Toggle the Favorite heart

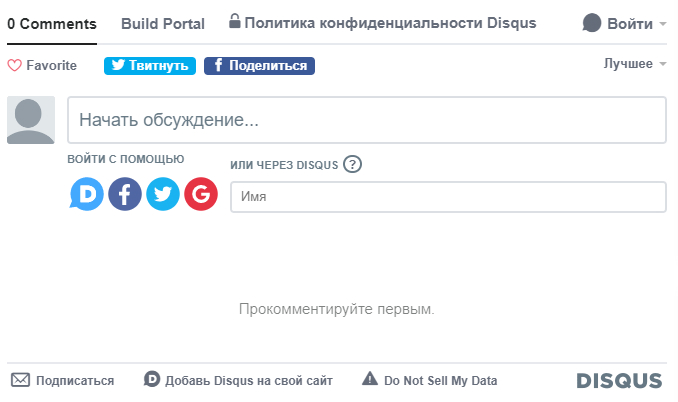click(x=42, y=65)
